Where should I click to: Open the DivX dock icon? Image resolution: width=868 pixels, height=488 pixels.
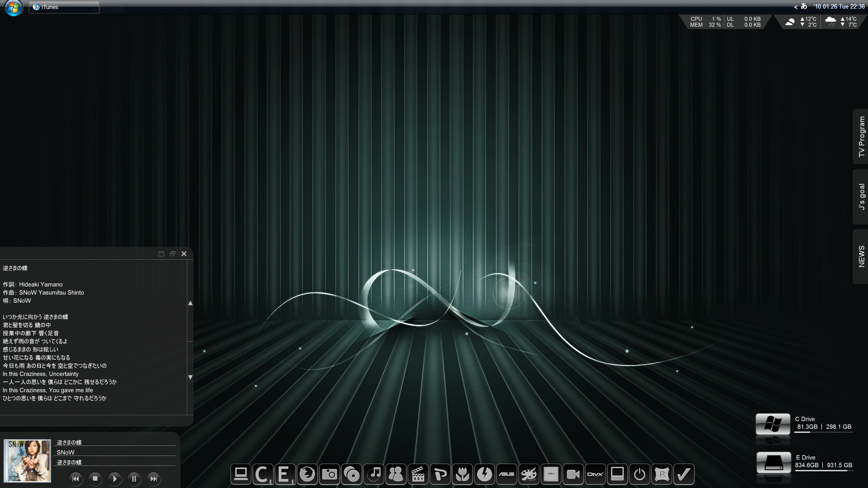pos(595,474)
